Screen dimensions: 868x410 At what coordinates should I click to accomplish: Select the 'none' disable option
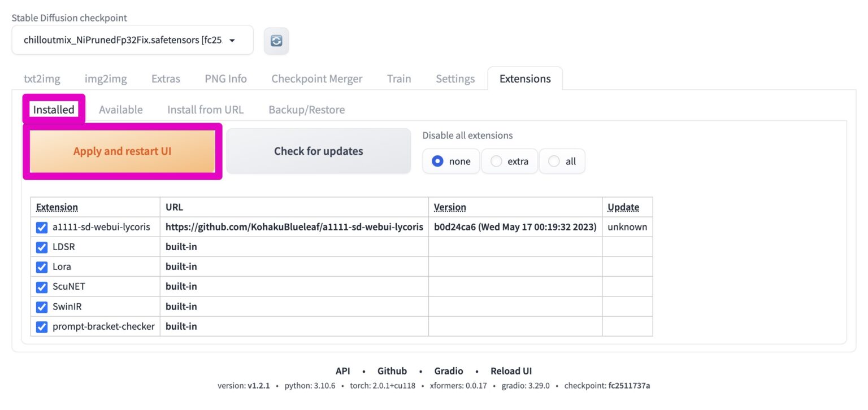437,161
